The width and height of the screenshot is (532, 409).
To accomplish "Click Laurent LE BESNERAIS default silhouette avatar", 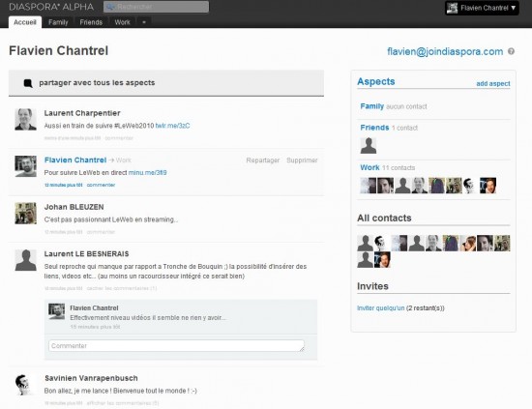I will [25, 260].
